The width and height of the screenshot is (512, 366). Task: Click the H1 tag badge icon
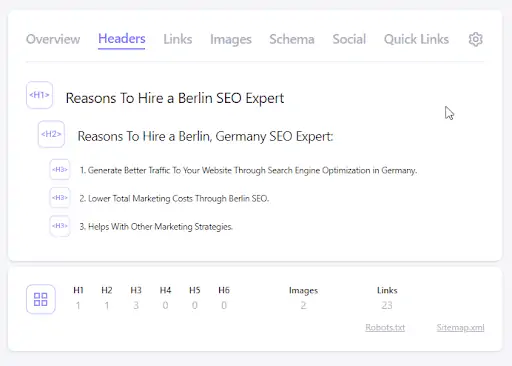39,95
